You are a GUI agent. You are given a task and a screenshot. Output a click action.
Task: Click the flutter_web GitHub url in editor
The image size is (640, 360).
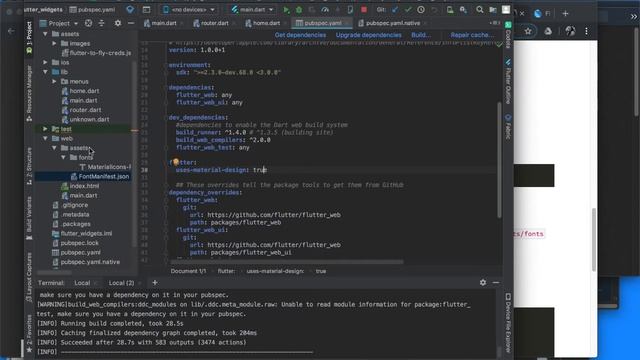tap(273, 215)
